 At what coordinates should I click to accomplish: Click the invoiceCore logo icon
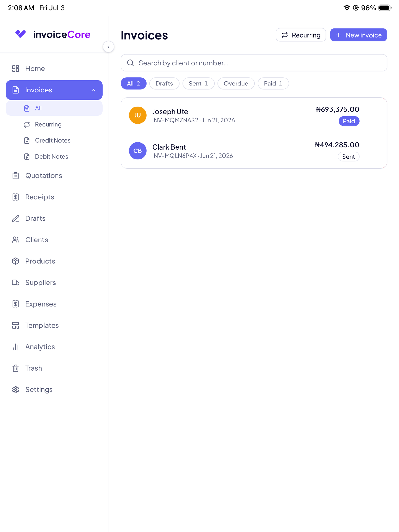tap(20, 34)
